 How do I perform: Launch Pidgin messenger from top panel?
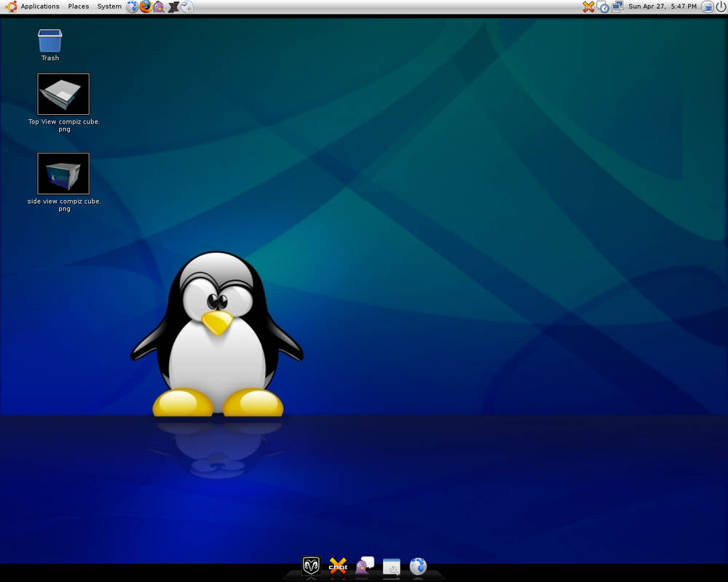coord(159,7)
